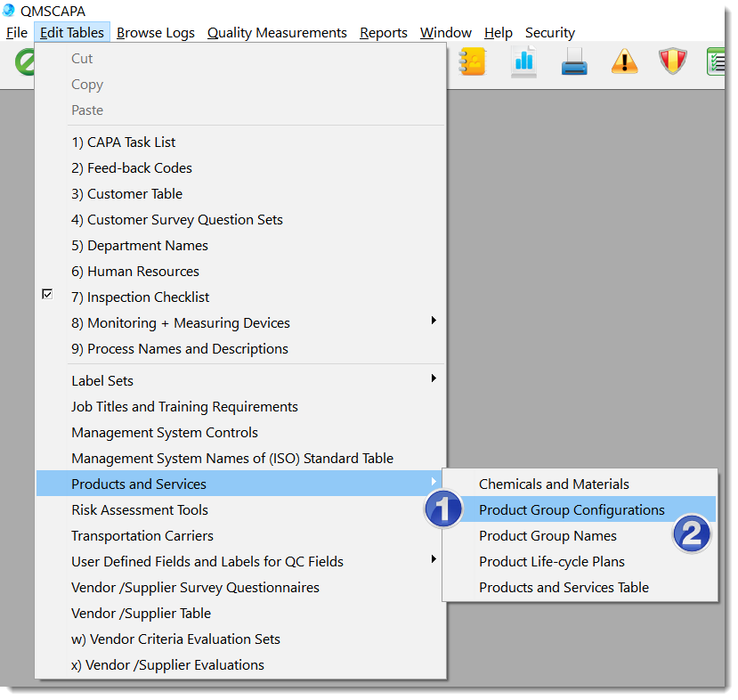The width and height of the screenshot is (738, 700).
Task: Open the orange address book icon
Action: 474,61
